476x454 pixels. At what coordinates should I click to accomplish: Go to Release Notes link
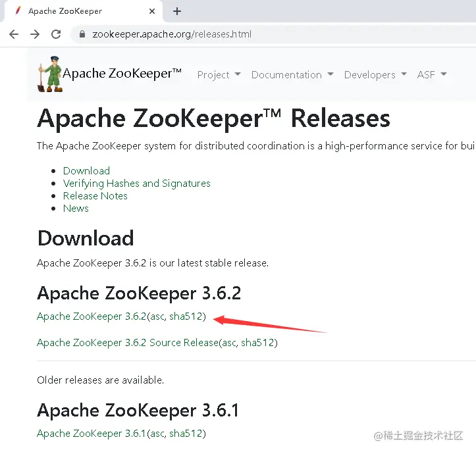[95, 196]
